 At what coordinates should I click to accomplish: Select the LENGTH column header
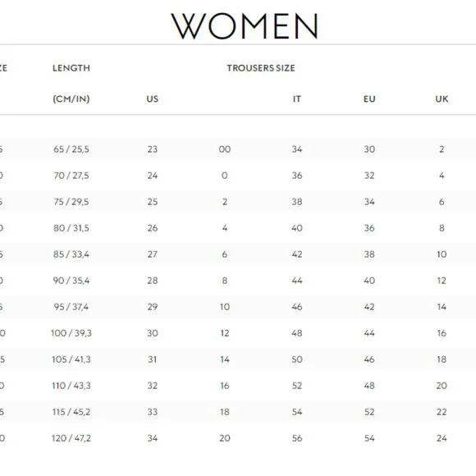71,68
